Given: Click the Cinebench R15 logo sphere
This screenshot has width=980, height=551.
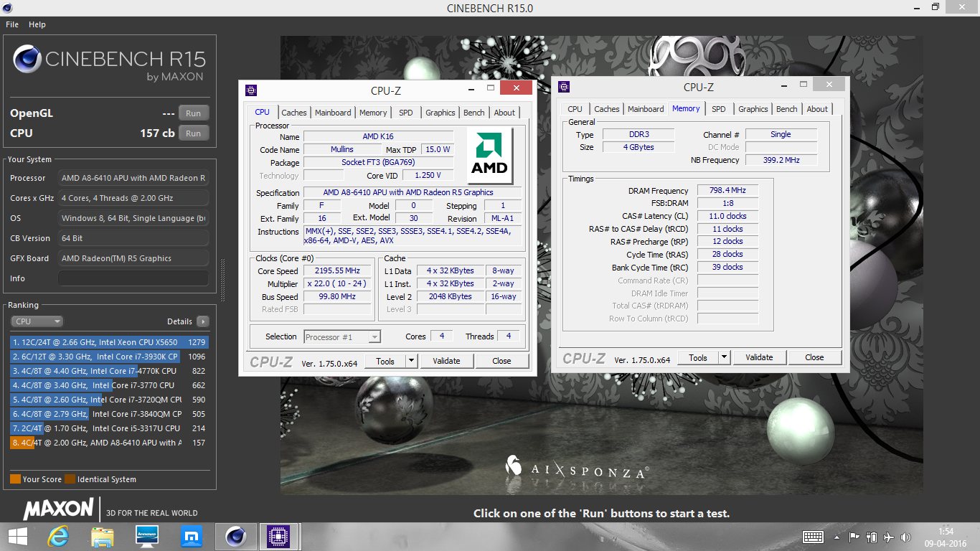Looking at the screenshot, I should [x=27, y=59].
